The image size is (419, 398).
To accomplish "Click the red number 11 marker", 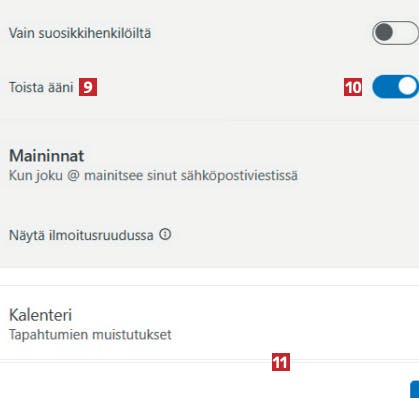I will click(x=281, y=362).
